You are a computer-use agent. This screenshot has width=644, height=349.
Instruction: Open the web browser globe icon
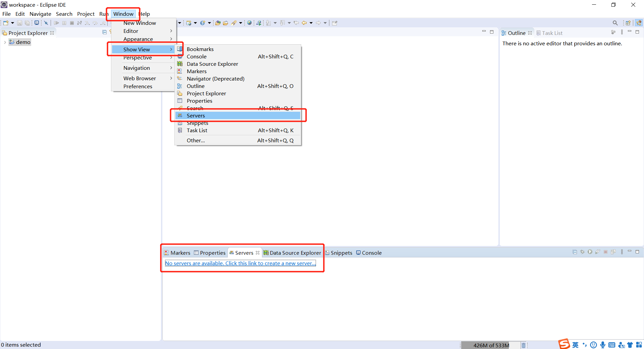pyautogui.click(x=249, y=23)
